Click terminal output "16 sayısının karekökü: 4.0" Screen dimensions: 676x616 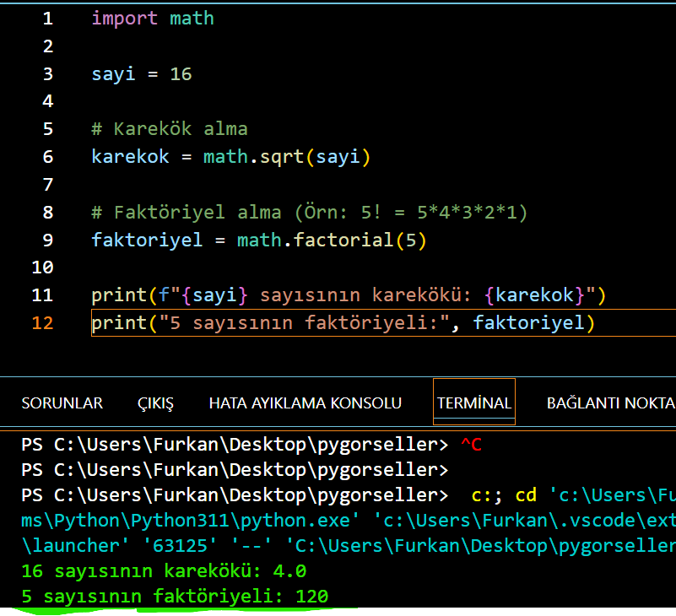[164, 571]
